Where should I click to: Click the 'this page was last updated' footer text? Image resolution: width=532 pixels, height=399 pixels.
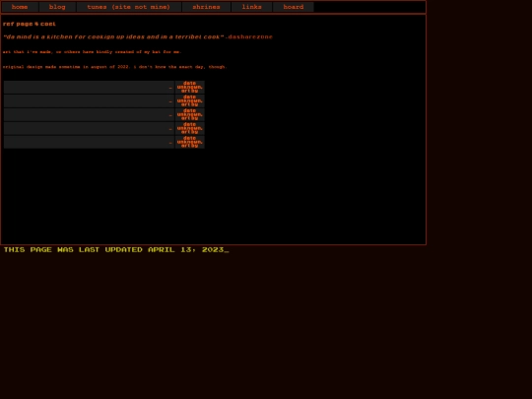click(x=116, y=249)
